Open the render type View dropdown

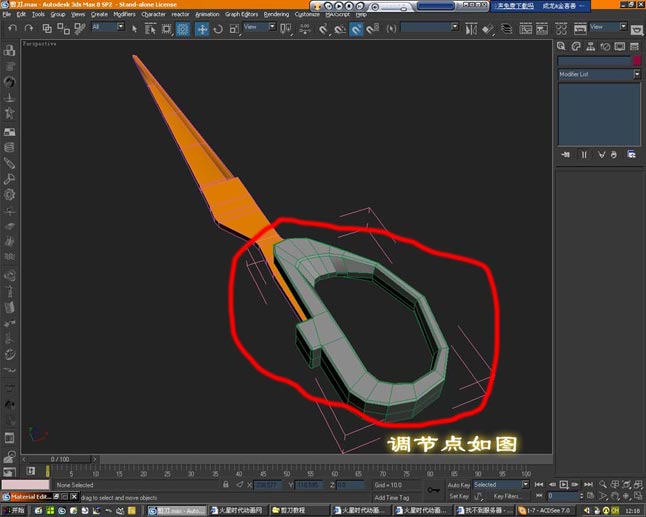609,27
